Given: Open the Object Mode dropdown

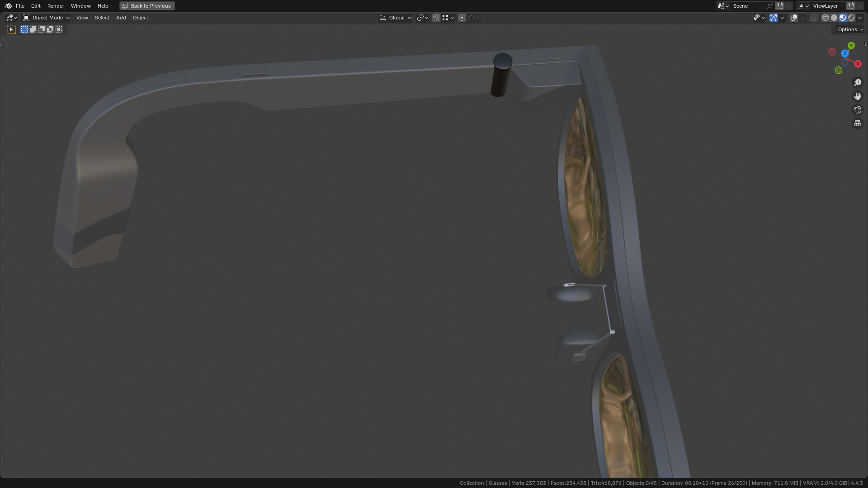Looking at the screenshot, I should (x=46, y=18).
